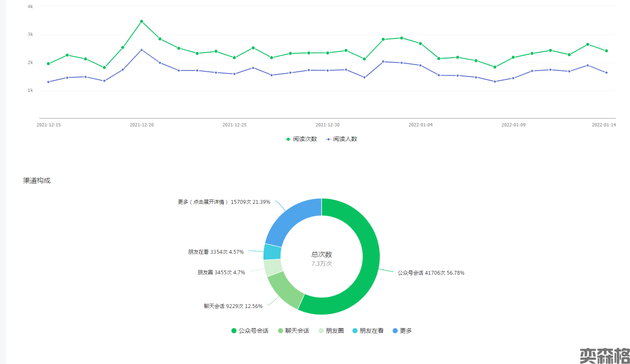
Task: Select the cyan 朋友在看 donut segment
Action: pos(272,252)
